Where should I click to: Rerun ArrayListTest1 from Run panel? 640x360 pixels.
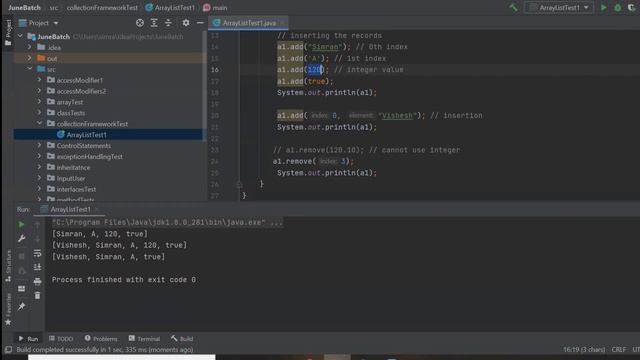pyautogui.click(x=21, y=224)
